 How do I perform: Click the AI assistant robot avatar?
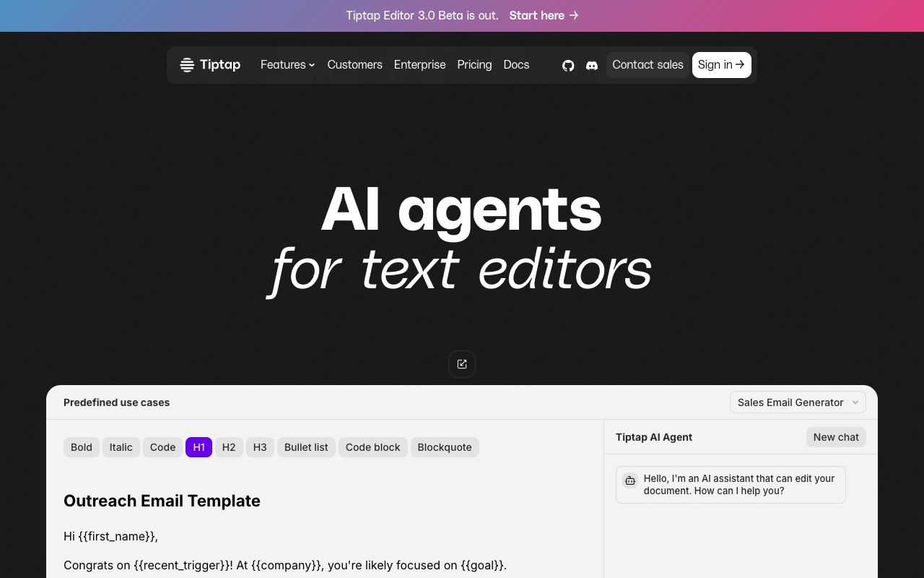click(630, 480)
